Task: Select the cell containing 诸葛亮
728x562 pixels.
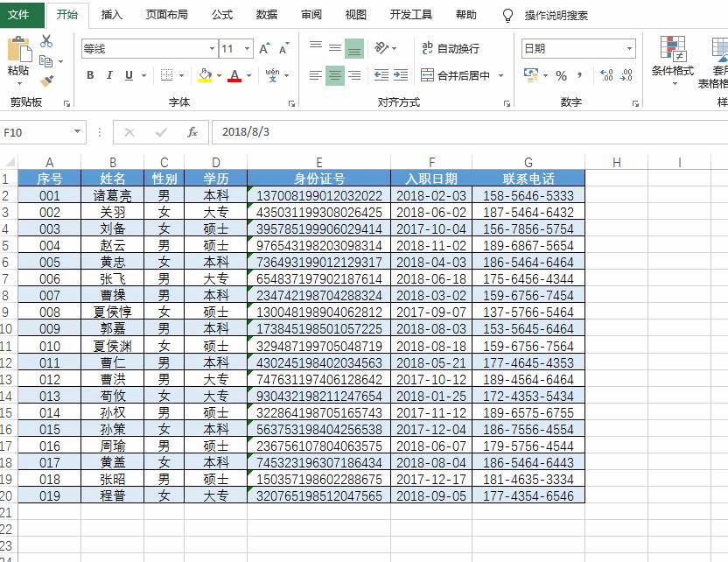Action: (114, 194)
